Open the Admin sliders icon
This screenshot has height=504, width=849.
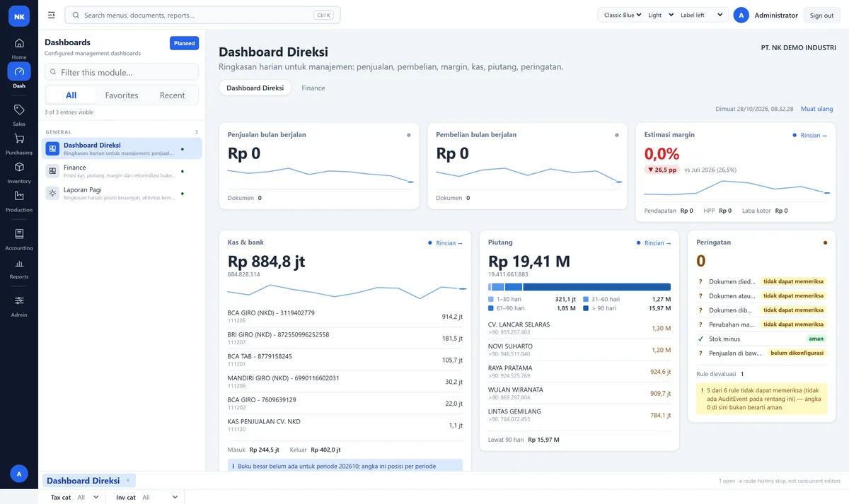click(19, 300)
